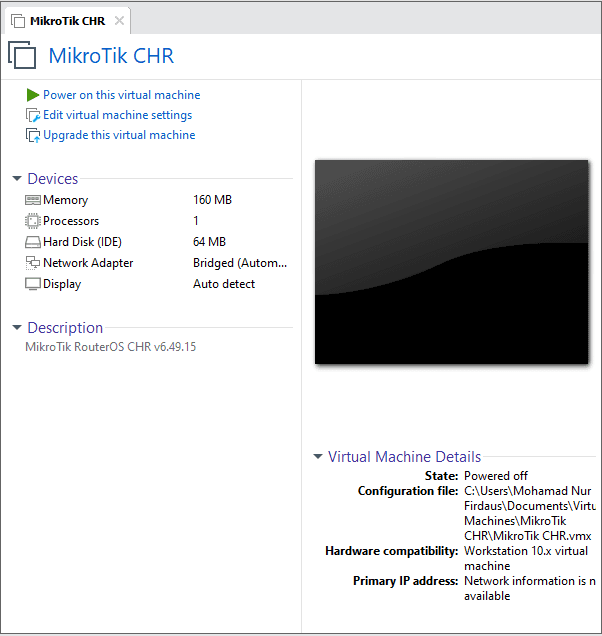Click the VM icon beside MikroTik CHR title

22,56
